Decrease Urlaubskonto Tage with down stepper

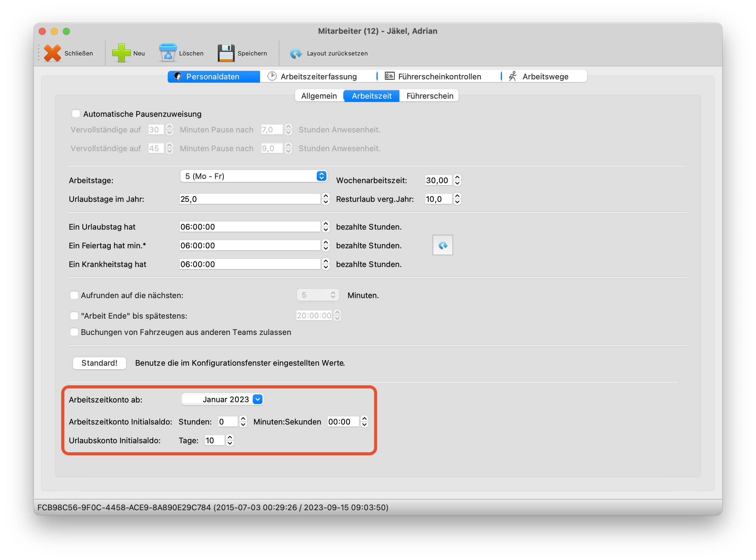coord(230,444)
